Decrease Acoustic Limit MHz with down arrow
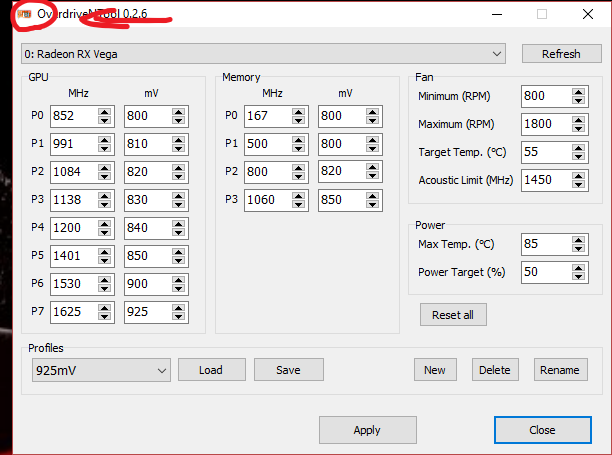This screenshot has width=612, height=455. point(578,185)
